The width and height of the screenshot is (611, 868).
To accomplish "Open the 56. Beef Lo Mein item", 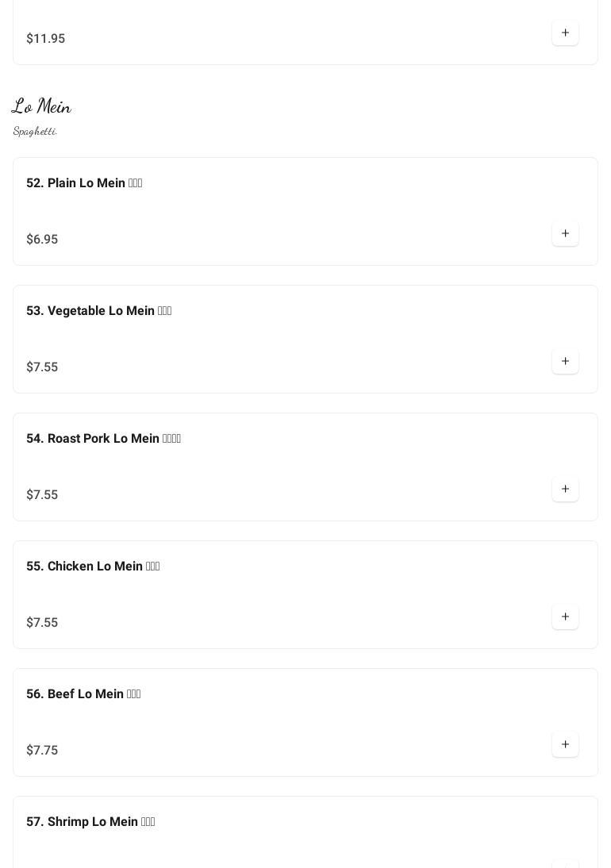I will pos(83,694).
